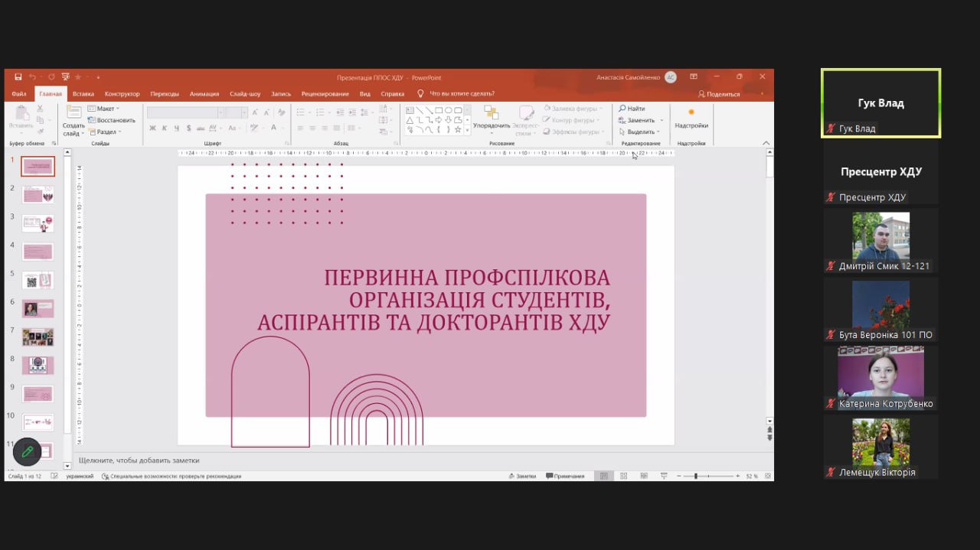Increase font size with larger A icon
This screenshot has height=550, width=980.
click(254, 112)
